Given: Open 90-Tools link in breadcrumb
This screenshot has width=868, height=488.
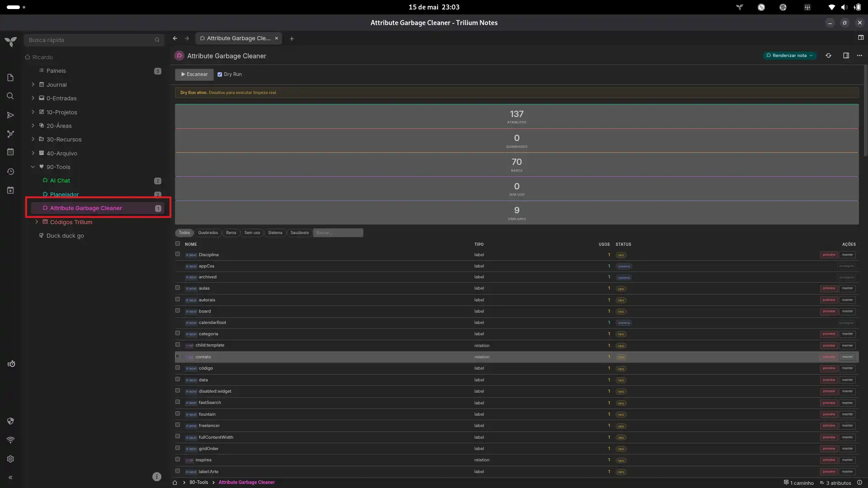Looking at the screenshot, I should 198,483.
